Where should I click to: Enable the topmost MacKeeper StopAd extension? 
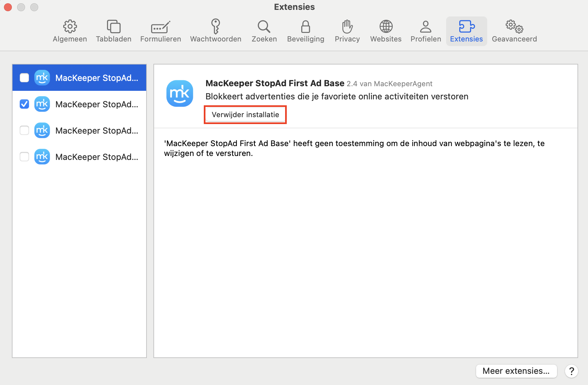click(x=24, y=78)
